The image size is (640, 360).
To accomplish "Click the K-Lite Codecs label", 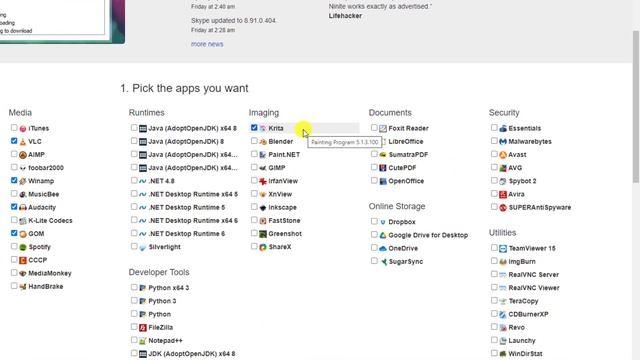I will click(x=50, y=220).
